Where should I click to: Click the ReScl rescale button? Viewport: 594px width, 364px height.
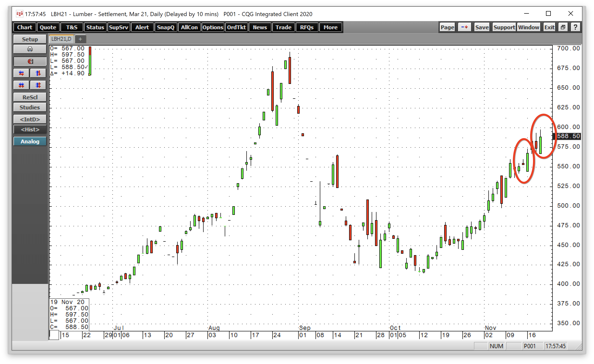[x=30, y=97]
